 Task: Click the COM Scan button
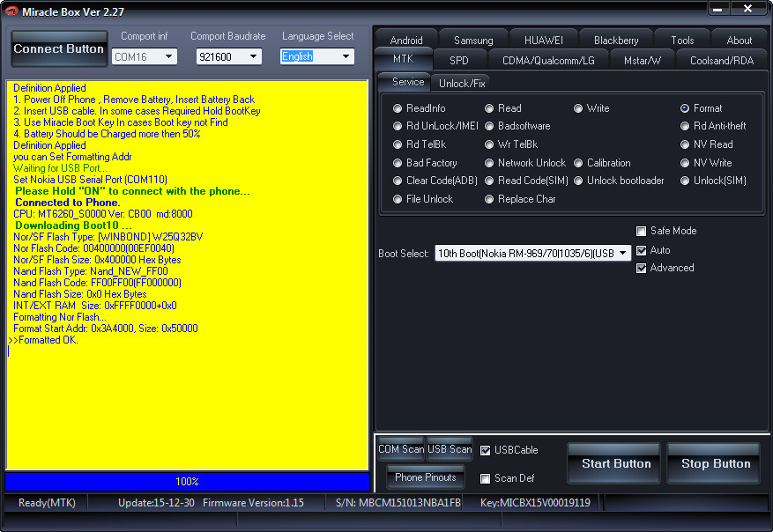click(401, 449)
